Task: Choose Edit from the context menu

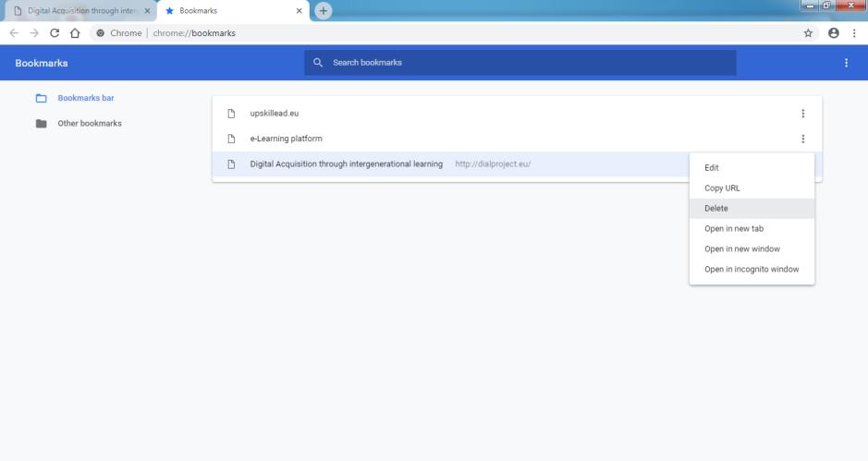Action: click(752, 168)
